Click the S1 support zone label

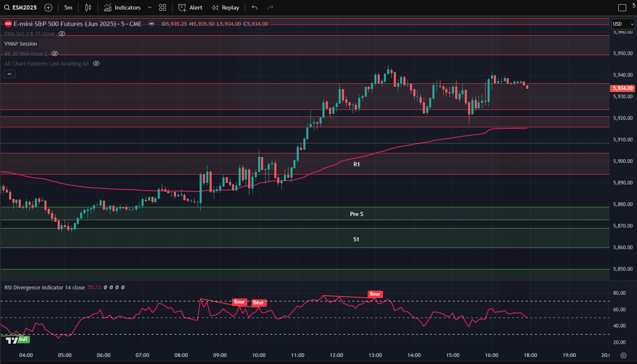(x=356, y=239)
